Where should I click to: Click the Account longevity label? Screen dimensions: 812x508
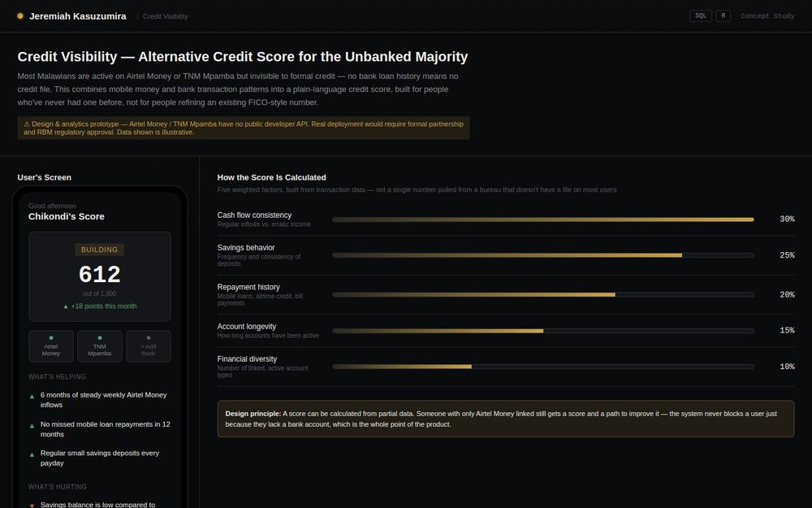coord(247,327)
